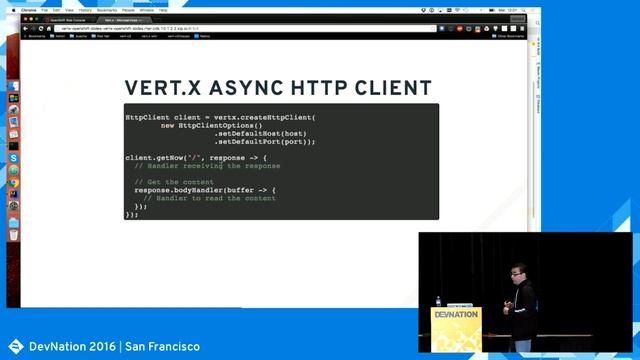Viewport: 640px width, 360px height.
Task: Open the Metrics bookmark
Action: 202,36
